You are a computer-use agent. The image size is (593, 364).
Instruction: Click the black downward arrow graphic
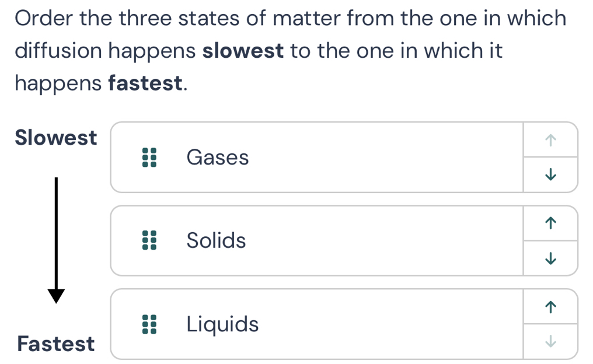point(57,240)
